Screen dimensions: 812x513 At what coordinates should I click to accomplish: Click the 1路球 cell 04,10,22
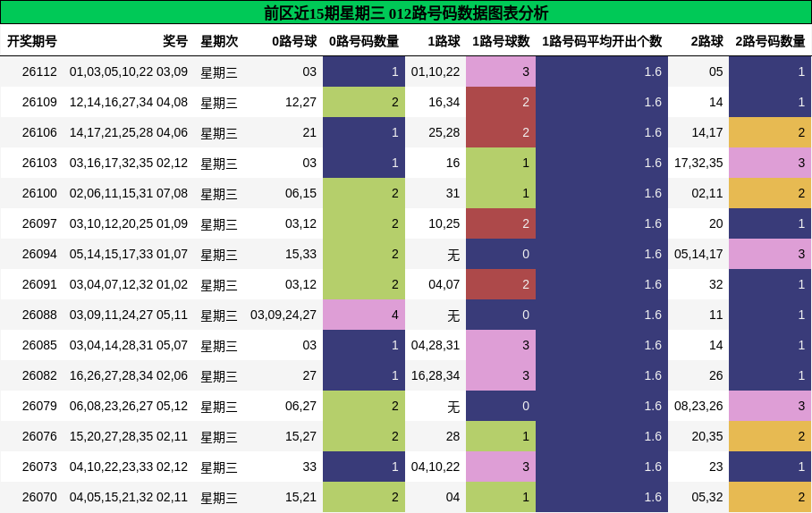point(436,467)
